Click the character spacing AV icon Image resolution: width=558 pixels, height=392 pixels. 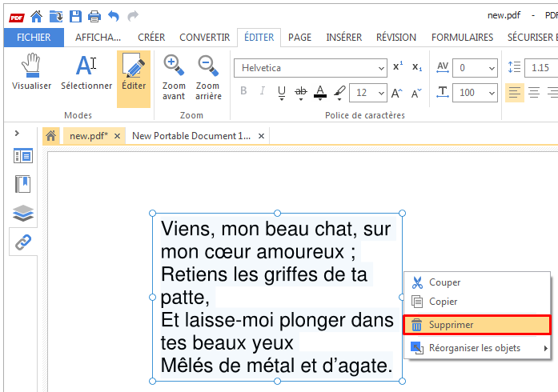(x=443, y=67)
